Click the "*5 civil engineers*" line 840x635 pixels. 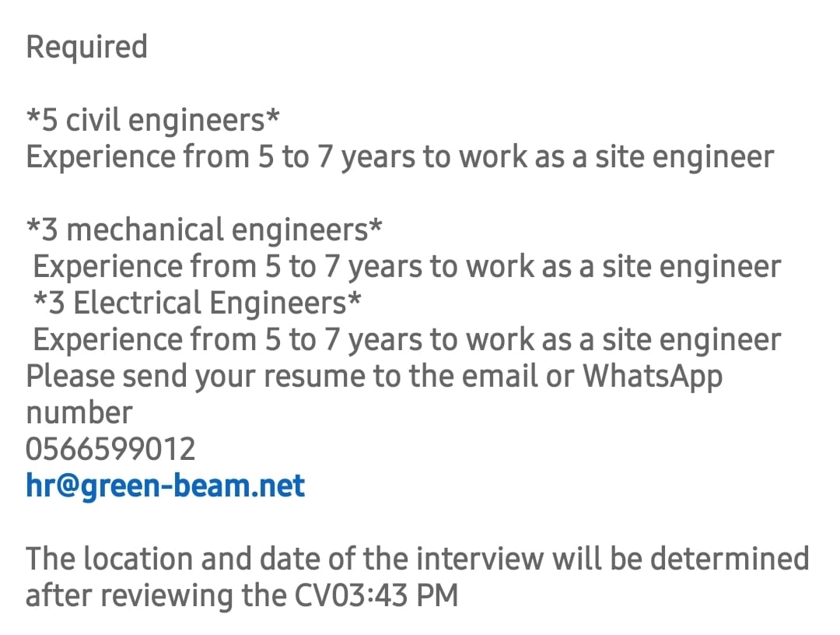tap(152, 120)
